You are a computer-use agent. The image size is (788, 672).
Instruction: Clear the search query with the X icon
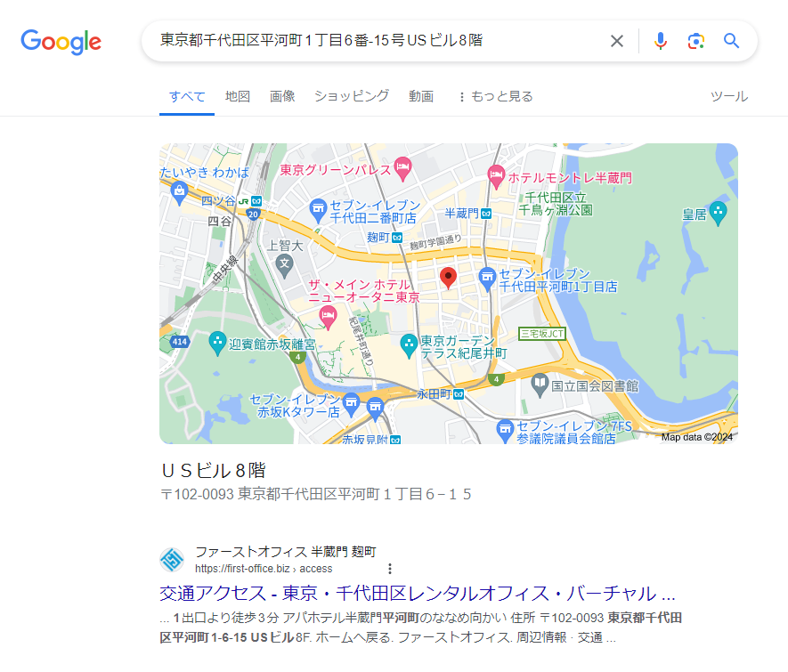point(617,41)
